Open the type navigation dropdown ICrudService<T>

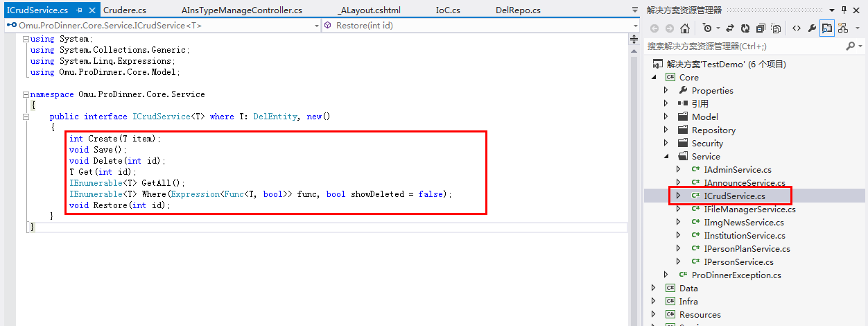[162, 25]
